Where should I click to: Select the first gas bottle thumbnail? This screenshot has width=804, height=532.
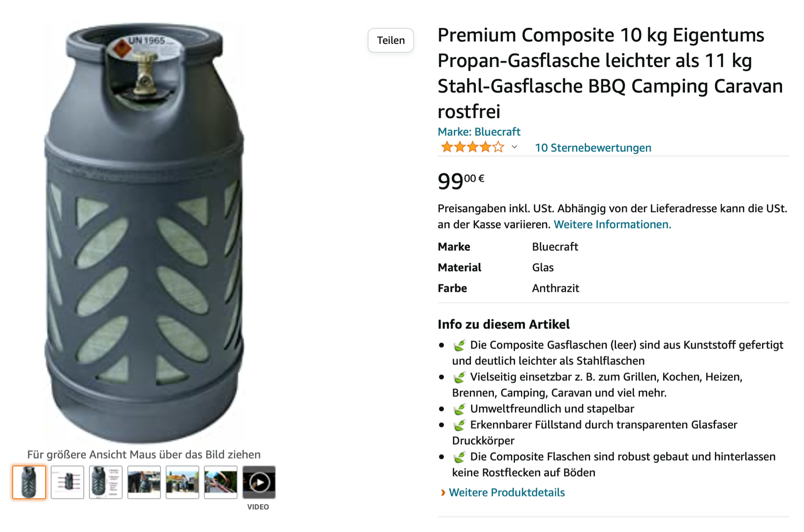point(29,482)
